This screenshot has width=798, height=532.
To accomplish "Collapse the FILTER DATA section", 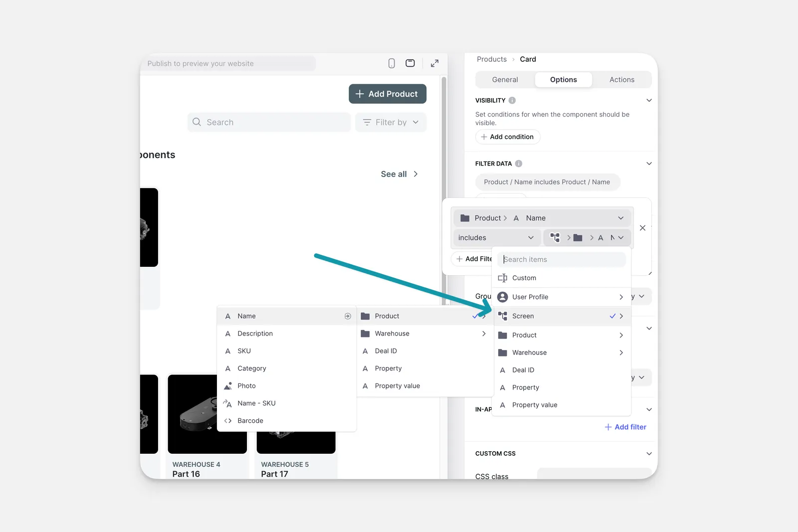I will (649, 164).
